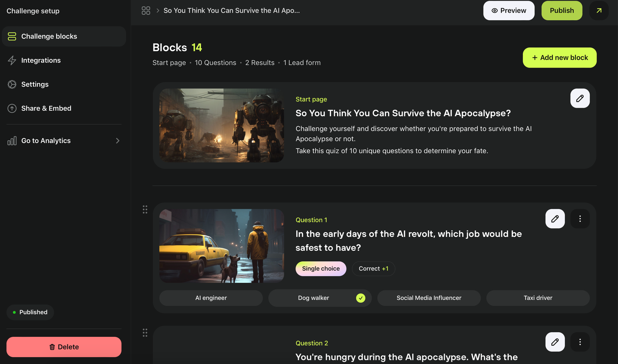Click the Preview button with eye icon

509,10
